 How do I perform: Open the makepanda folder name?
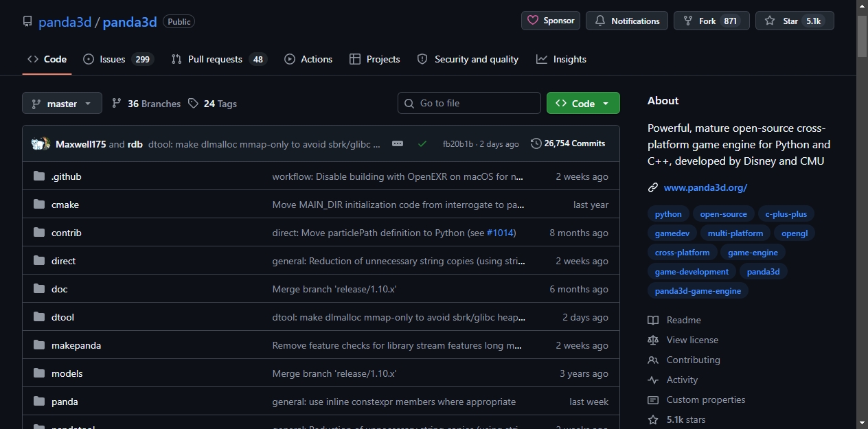coord(76,345)
